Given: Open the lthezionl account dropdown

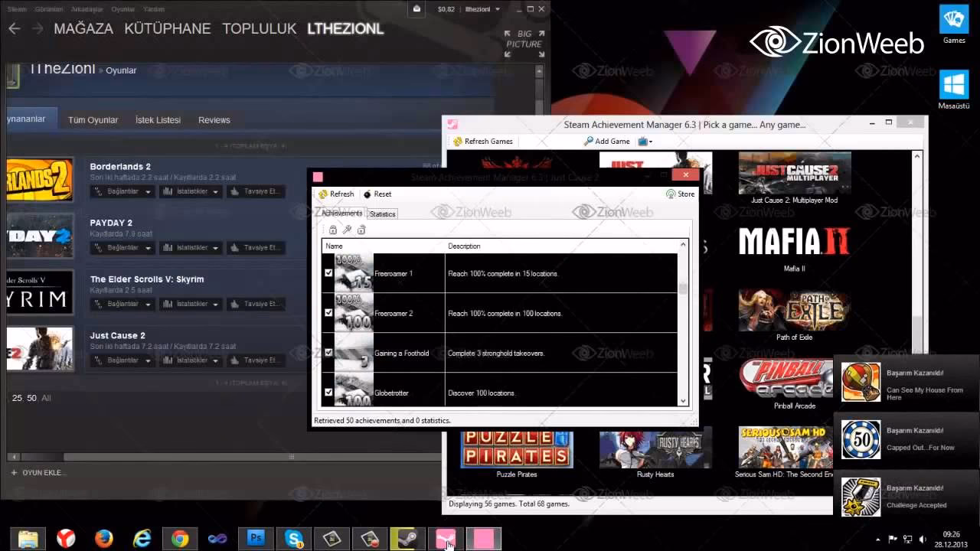Looking at the screenshot, I should click(483, 9).
